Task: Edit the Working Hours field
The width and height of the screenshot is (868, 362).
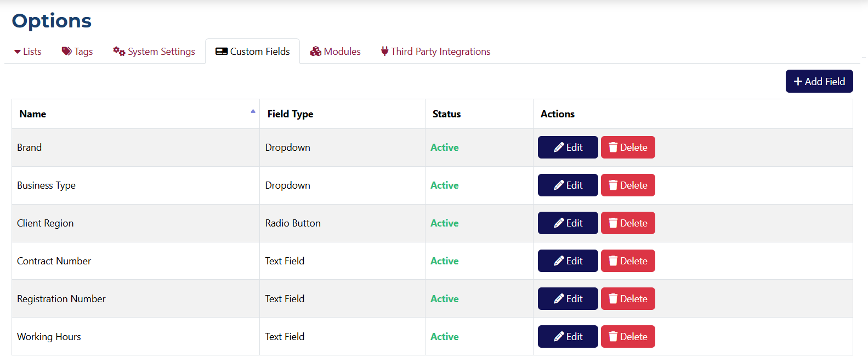Action: pyautogui.click(x=568, y=337)
